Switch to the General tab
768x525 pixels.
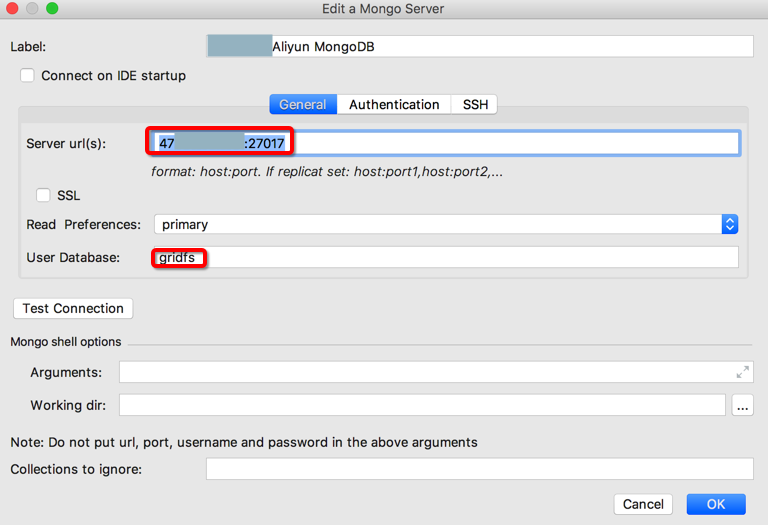click(x=303, y=105)
